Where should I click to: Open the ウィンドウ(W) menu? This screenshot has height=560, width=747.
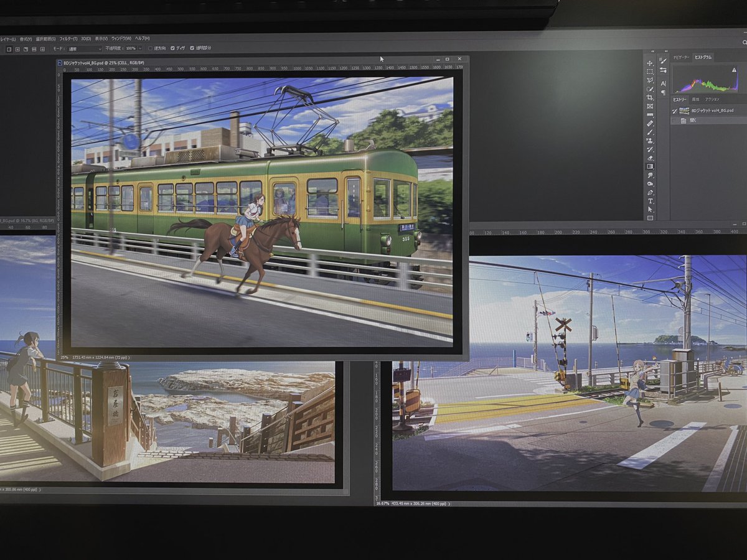point(121,39)
